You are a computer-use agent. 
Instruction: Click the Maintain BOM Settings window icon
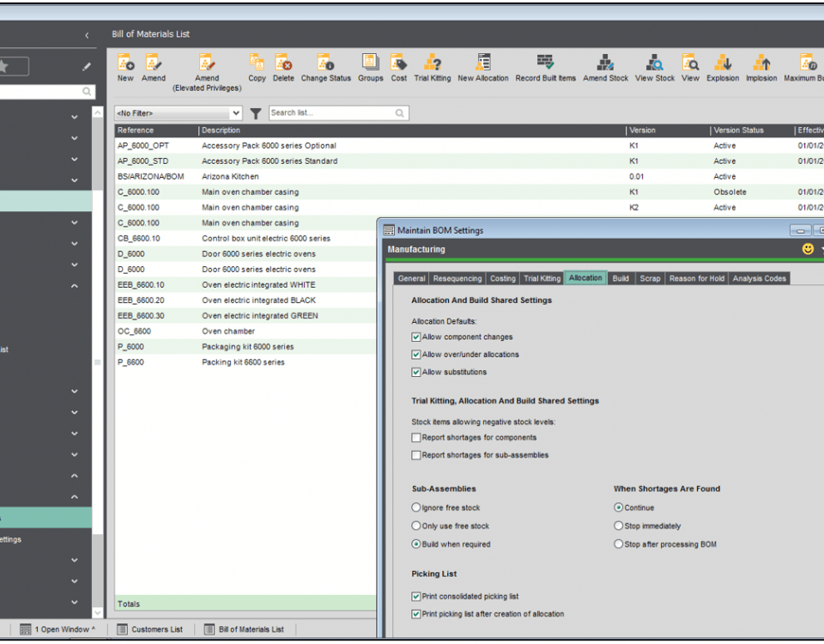click(389, 230)
